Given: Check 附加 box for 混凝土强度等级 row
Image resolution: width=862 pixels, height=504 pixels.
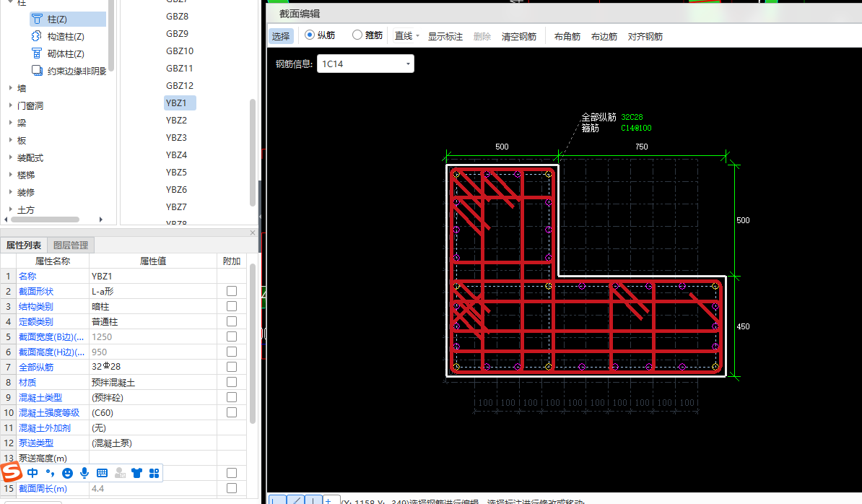Looking at the screenshot, I should point(232,412).
